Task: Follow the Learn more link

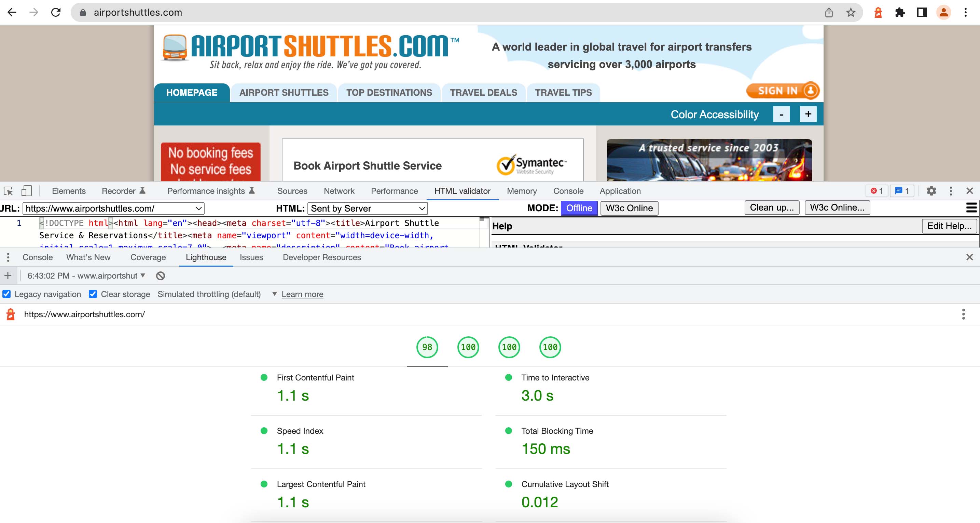Action: tap(302, 294)
